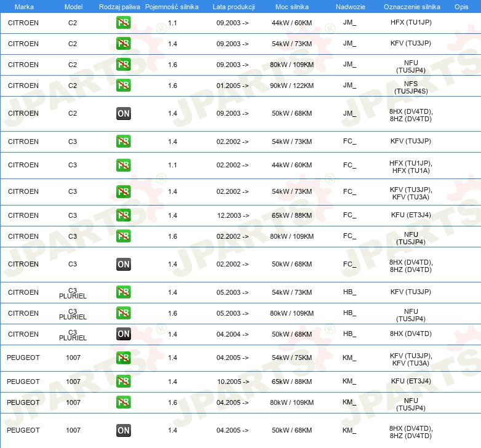Viewport: 481px width, 448px height.
Task: Click the Rodzaj paliwa column header
Action: (119, 7)
